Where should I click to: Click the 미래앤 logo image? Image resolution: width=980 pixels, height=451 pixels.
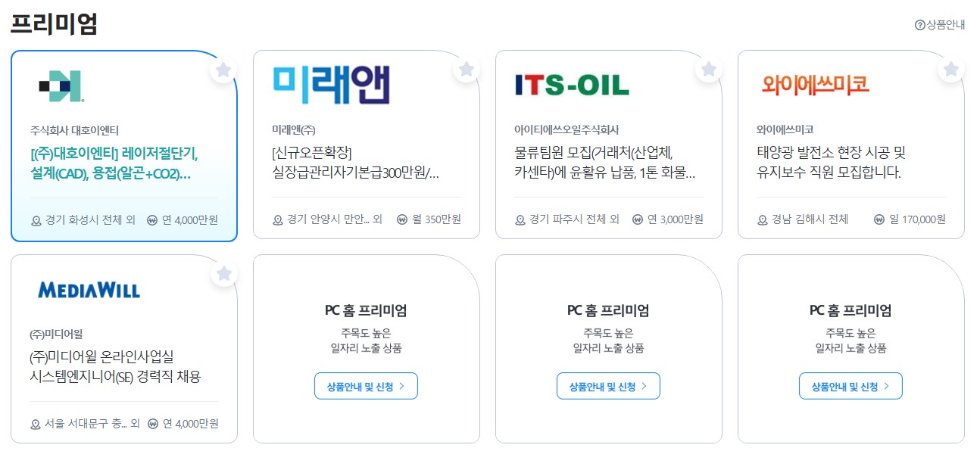331,85
